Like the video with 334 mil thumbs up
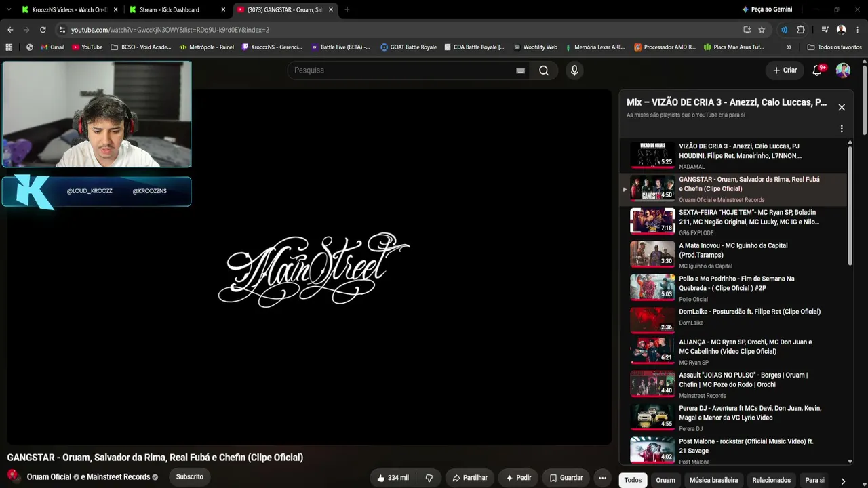This screenshot has width=868, height=488. point(393,478)
